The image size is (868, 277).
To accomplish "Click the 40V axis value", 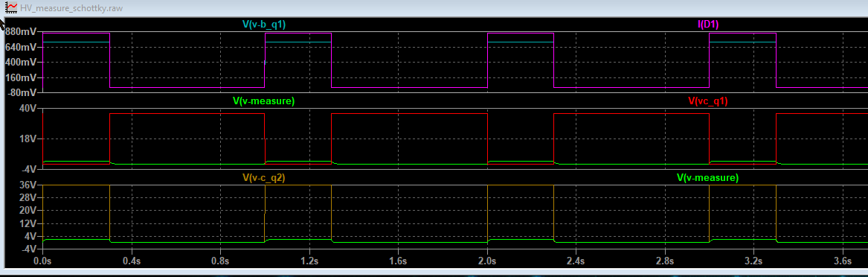I will [28, 109].
